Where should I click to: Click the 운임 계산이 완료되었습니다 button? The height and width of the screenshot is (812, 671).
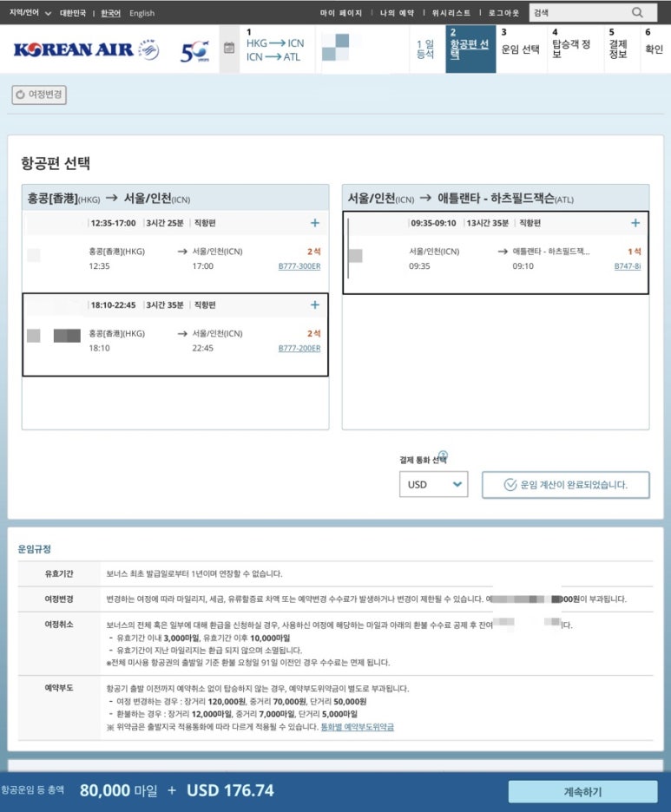tap(565, 485)
